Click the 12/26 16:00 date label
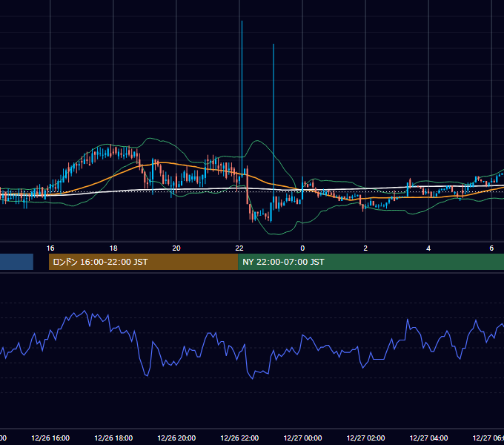Viewport: 504px width, 445px height. [x=50, y=438]
